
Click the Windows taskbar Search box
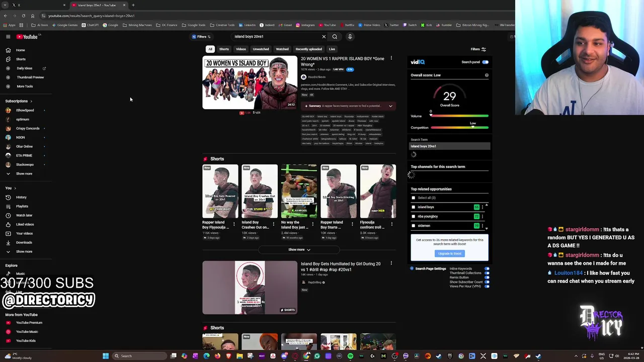coord(138,356)
